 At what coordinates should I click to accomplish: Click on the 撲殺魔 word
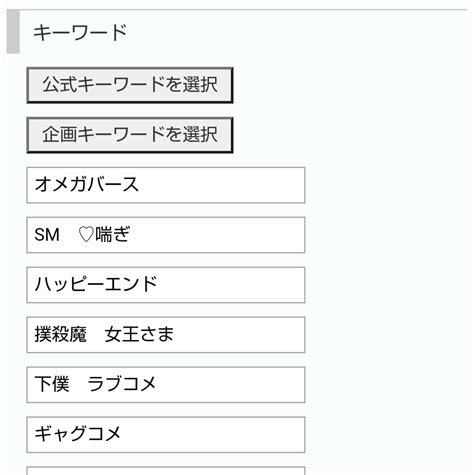point(61,334)
